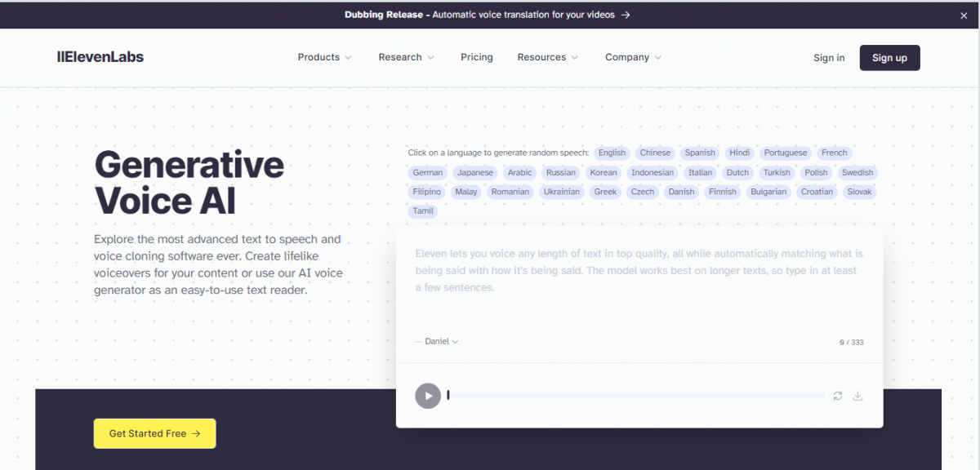
Task: Open the ElevenLabs logo homepage
Action: 100,57
